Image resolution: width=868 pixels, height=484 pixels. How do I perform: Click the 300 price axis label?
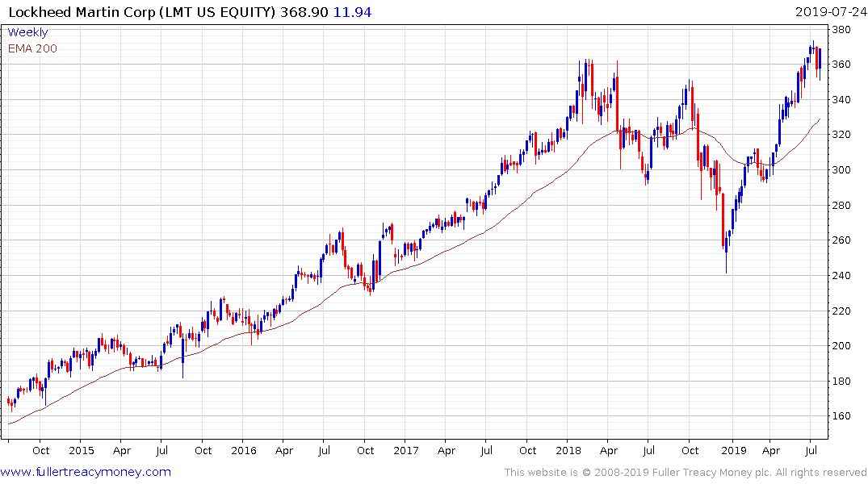pos(841,170)
